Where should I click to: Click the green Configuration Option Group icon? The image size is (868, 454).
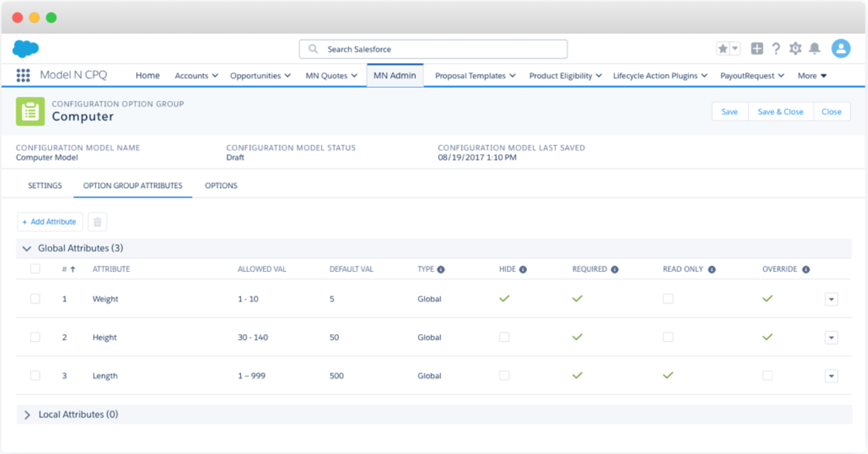pyautogui.click(x=30, y=112)
